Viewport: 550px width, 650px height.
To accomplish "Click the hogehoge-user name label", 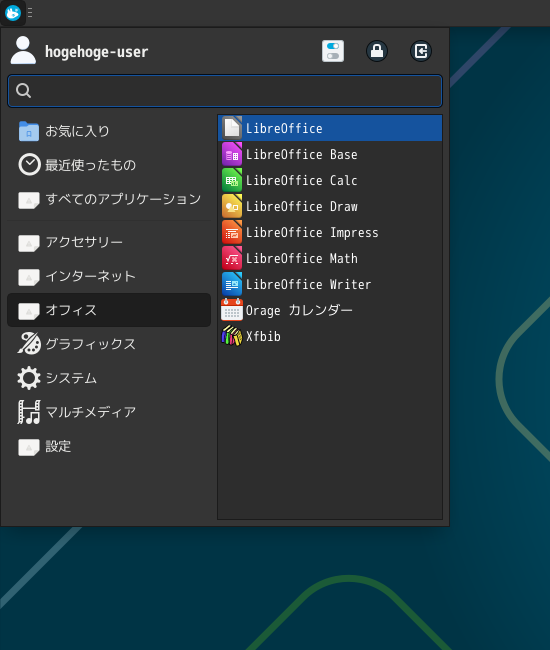I will click(96, 52).
